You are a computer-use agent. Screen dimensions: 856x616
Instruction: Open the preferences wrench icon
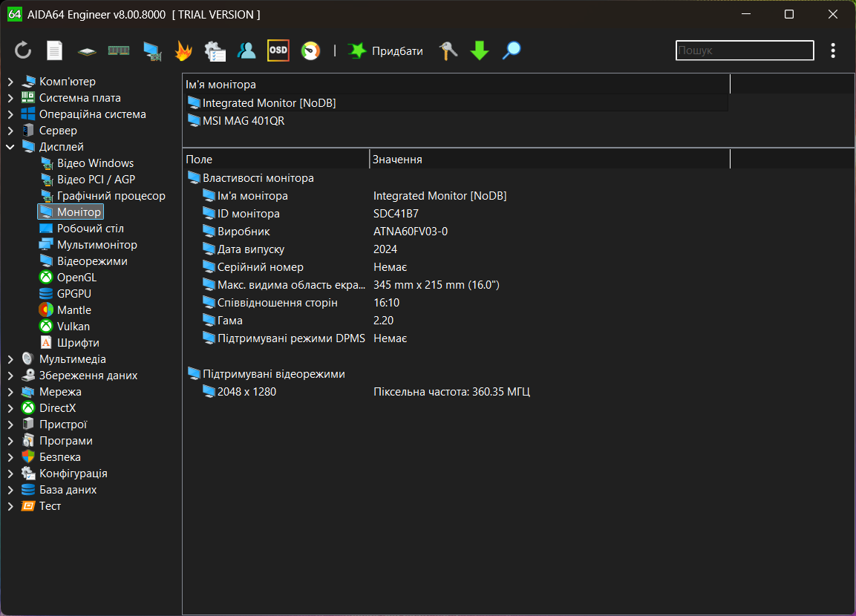[448, 50]
